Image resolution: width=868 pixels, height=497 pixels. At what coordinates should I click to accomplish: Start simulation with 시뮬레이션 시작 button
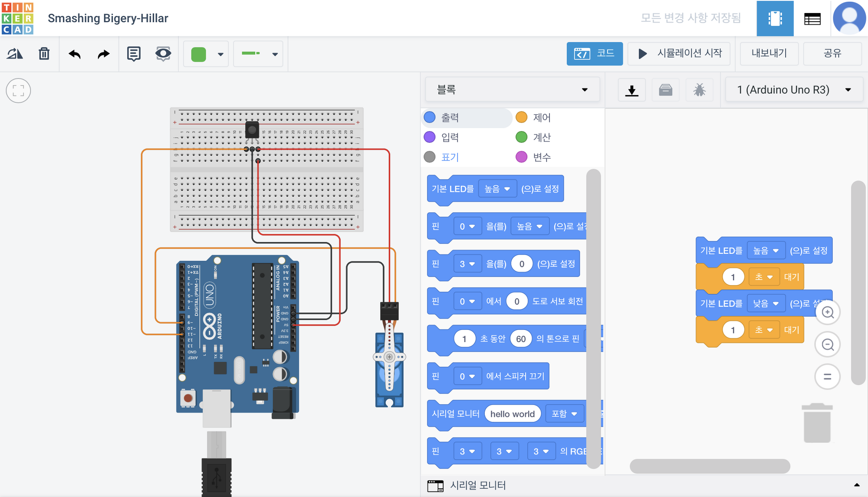pyautogui.click(x=679, y=53)
